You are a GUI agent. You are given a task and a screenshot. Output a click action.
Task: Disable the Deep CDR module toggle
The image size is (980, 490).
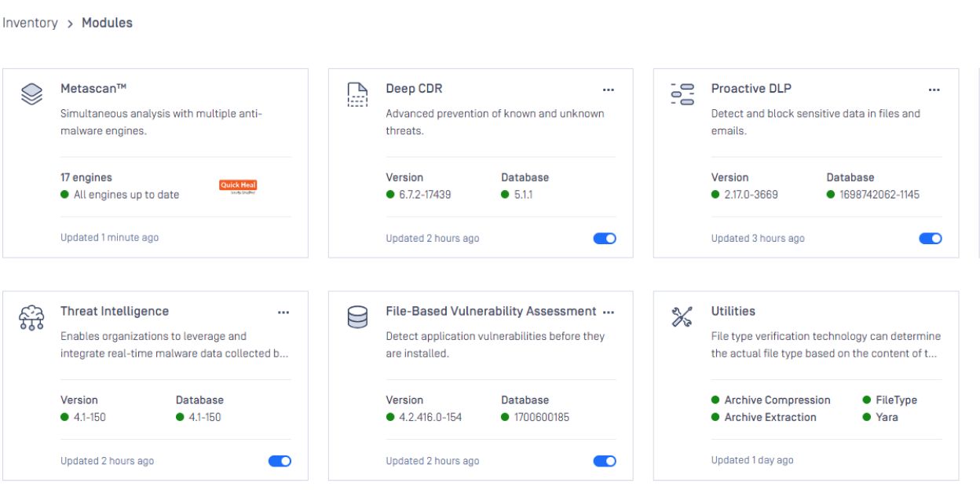click(605, 239)
